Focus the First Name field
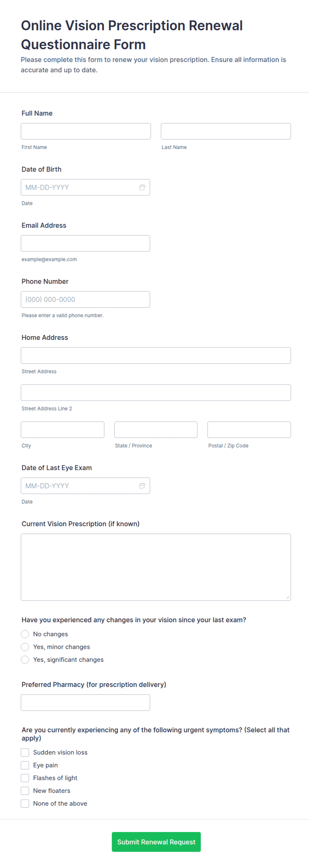309x868 pixels. coord(86,131)
